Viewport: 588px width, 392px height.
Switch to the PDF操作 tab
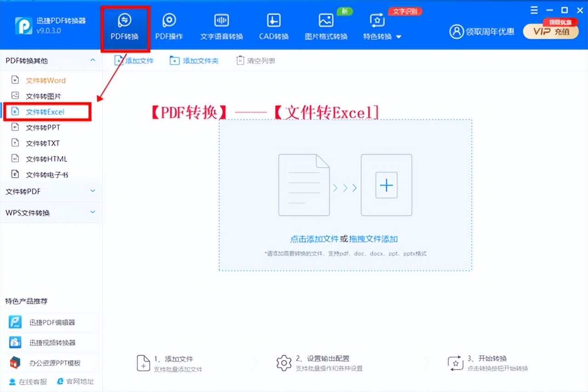[169, 27]
